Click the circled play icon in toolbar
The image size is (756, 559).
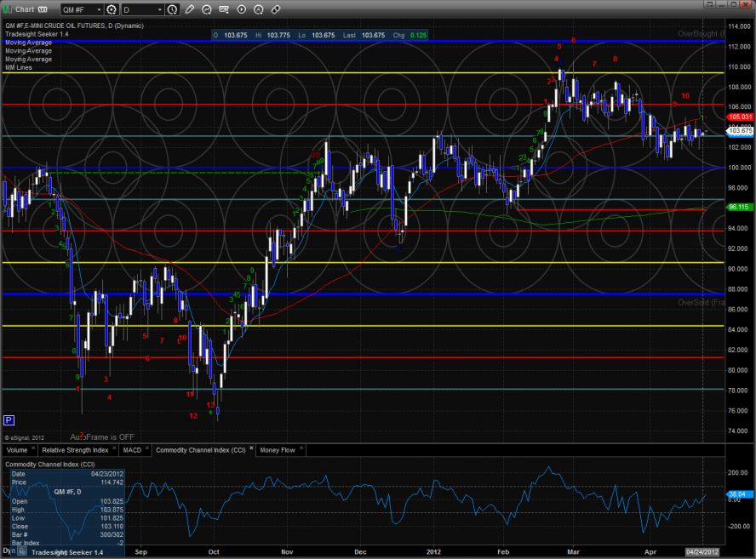coord(243,9)
